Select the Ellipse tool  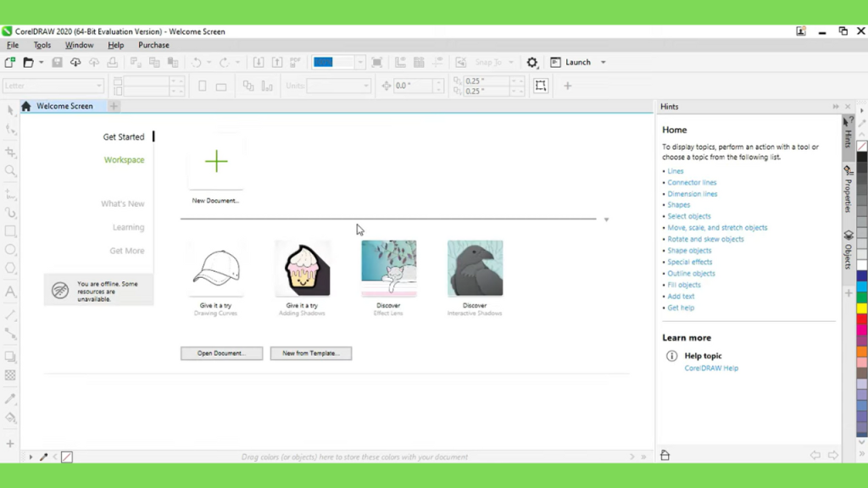tap(10, 250)
